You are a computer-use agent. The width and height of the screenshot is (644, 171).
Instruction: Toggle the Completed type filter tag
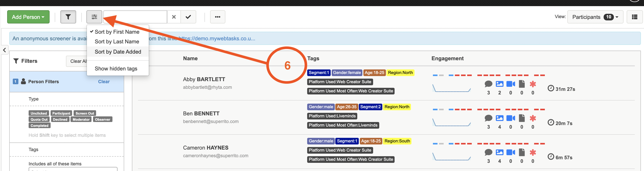(39, 126)
